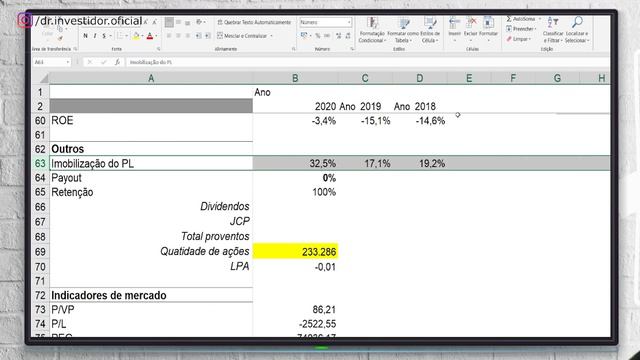This screenshot has width=640, height=360.
Task: Toggle Quebrar Texto Automaticamente
Action: tap(254, 22)
